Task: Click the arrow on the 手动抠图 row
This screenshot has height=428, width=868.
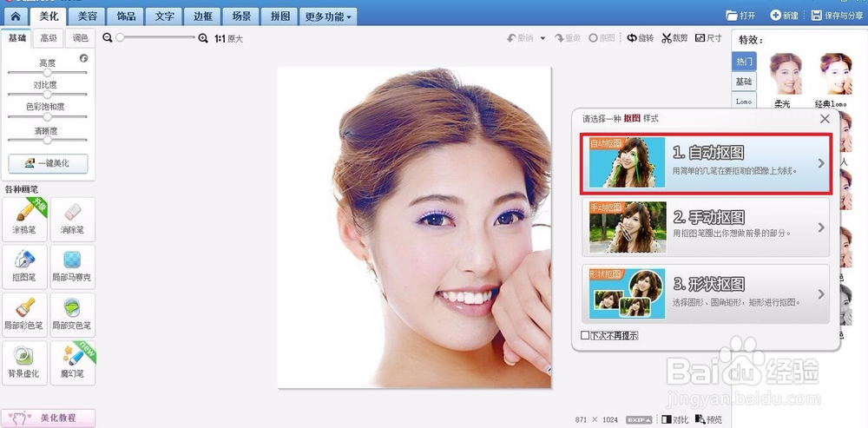Action: (821, 227)
